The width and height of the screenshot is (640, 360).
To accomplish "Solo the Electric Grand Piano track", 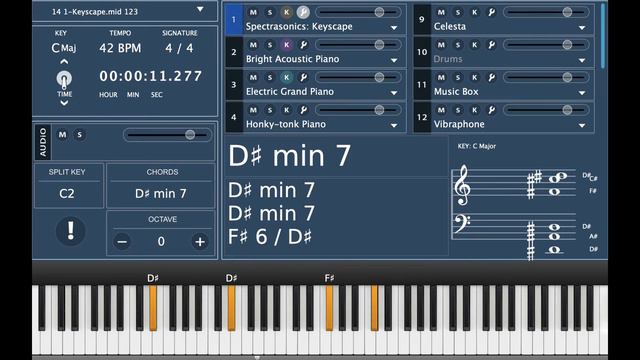I will (270, 78).
